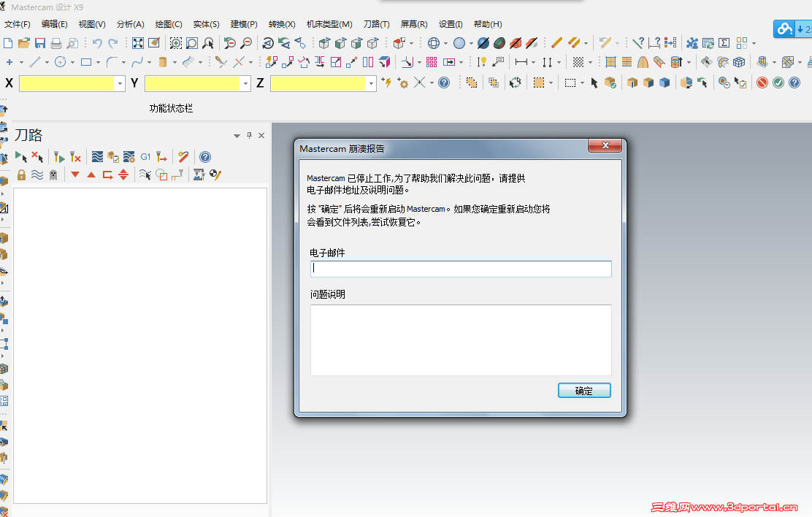Image resolution: width=812 pixels, height=517 pixels.
Task: Click the wireframe globe shading icon
Action: click(434, 43)
